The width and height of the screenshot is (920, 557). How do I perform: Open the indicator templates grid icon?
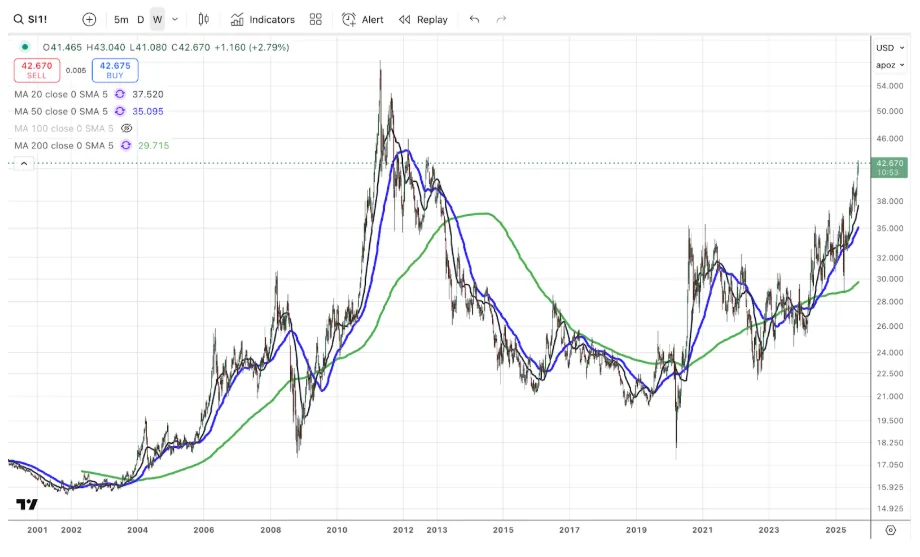pos(316,19)
